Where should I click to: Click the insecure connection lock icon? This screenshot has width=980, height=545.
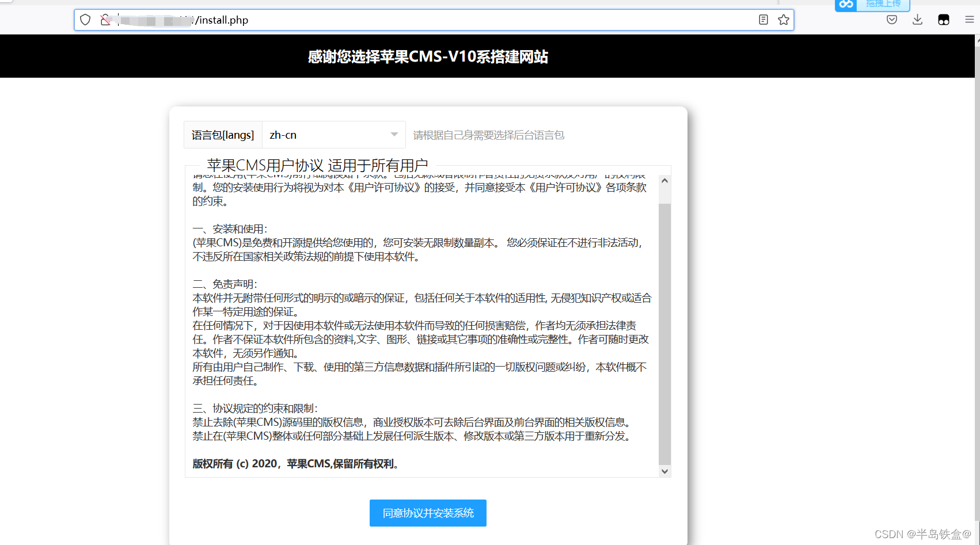click(105, 20)
